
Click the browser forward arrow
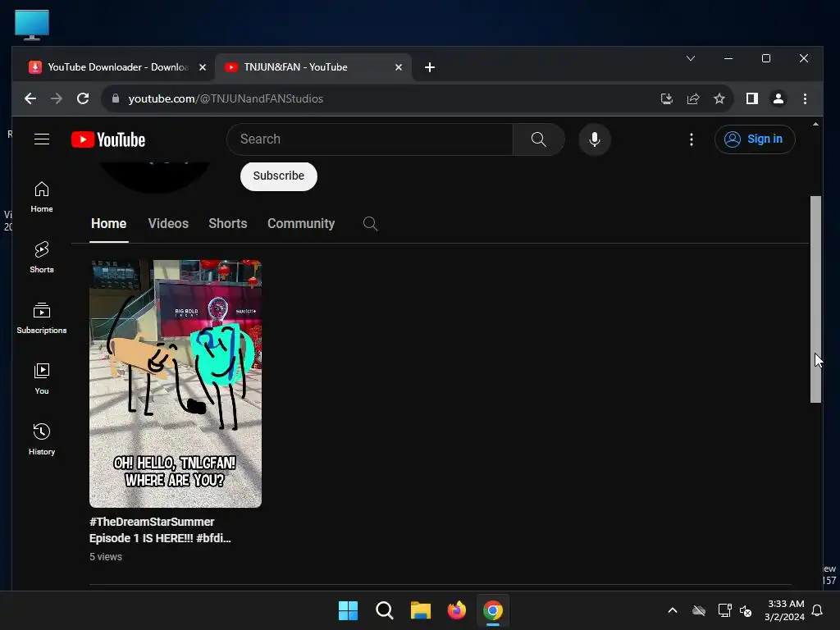tap(57, 98)
